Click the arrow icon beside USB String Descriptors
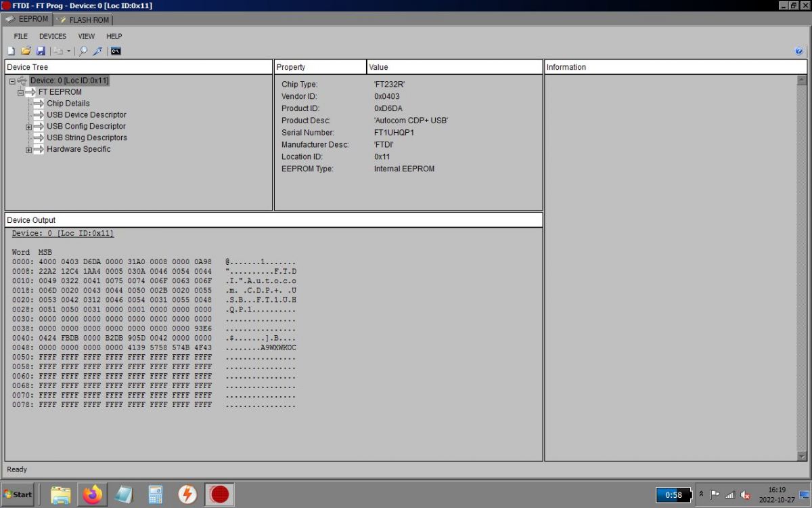Screen dimensions: 812x508 (39, 138)
